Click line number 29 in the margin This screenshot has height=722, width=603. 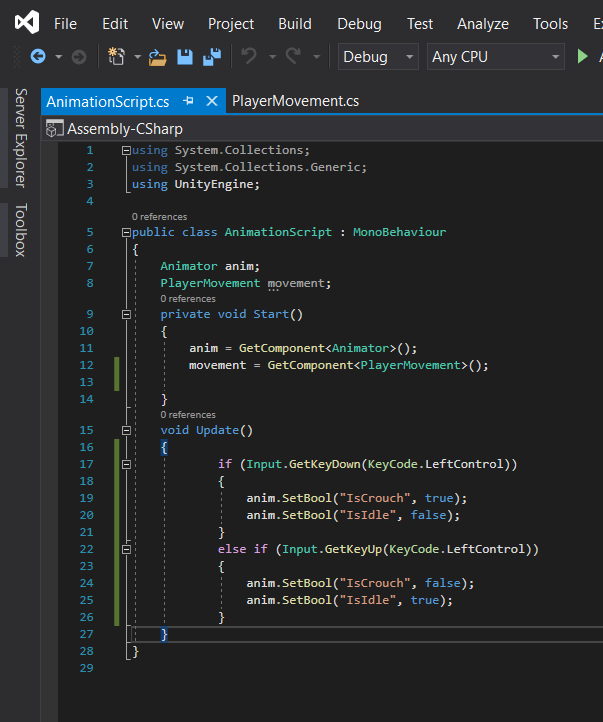pyautogui.click(x=87, y=668)
